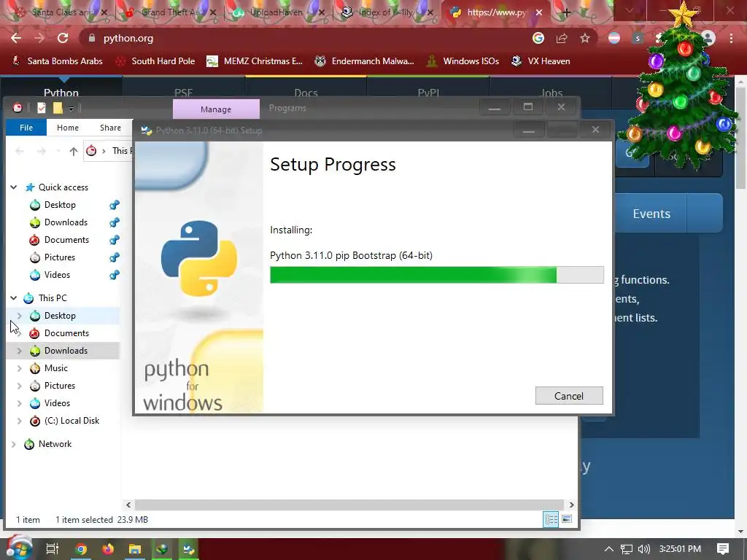Collapse the Quick access tree node
747x560 pixels.
pos(14,187)
